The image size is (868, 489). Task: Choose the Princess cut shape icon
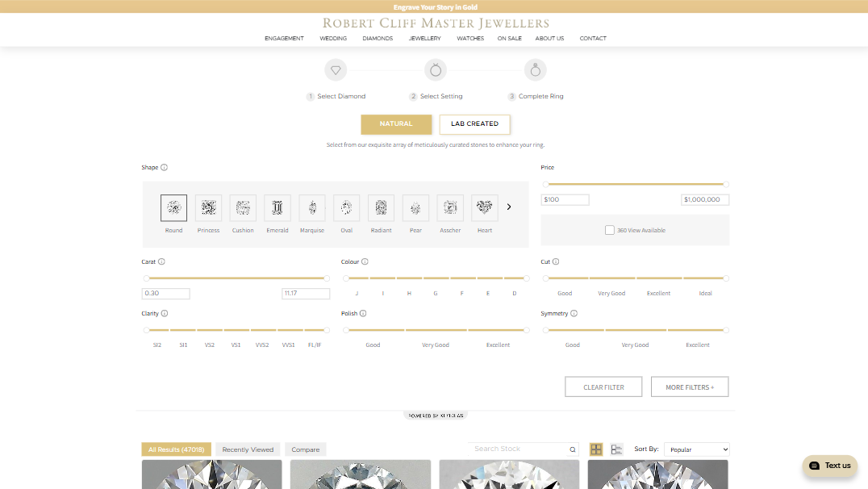coord(208,208)
